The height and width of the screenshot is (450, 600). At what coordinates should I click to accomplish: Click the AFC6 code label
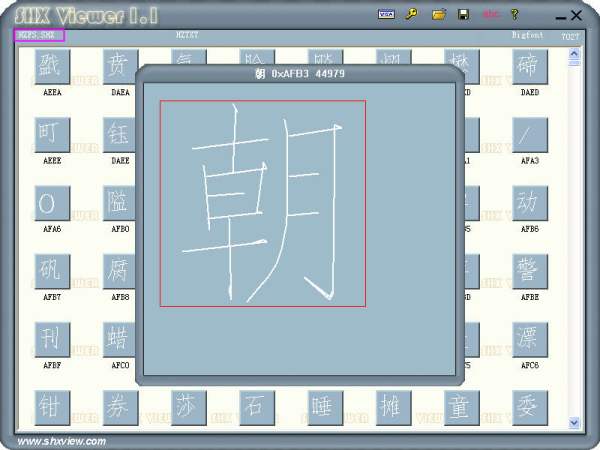click(530, 365)
